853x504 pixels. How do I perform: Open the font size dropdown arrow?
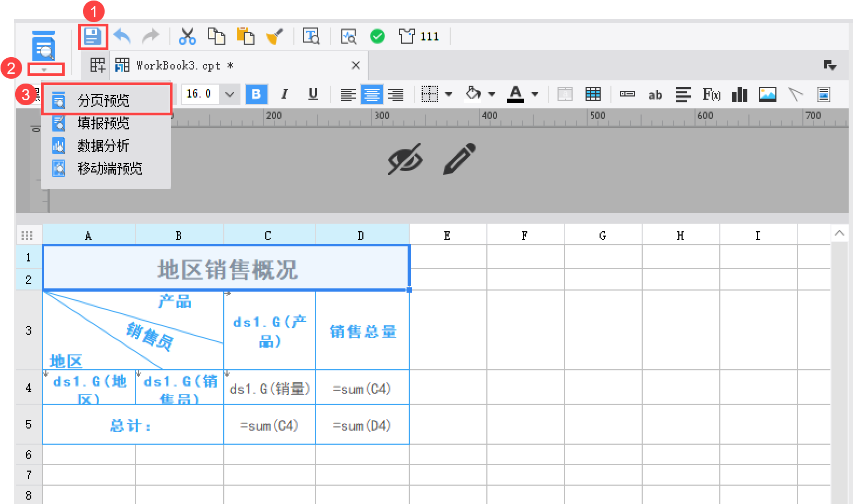[230, 94]
